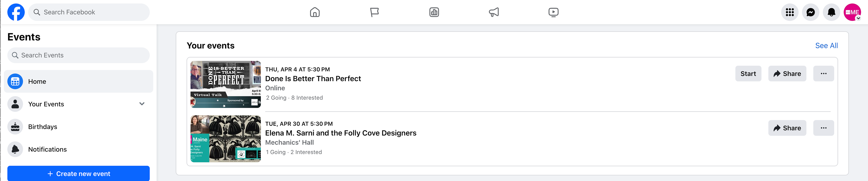Open more options for Done Is Better Than Perfect
The width and height of the screenshot is (868, 181).
823,74
